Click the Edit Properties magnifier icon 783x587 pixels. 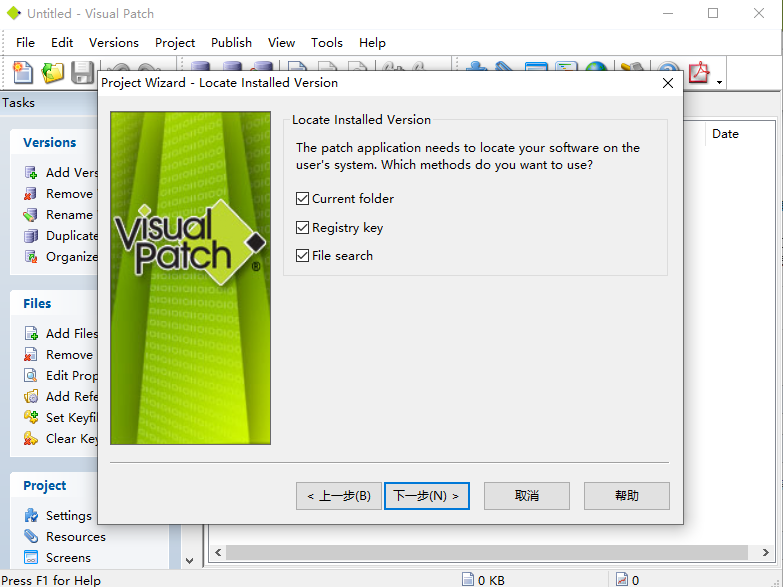click(31, 376)
